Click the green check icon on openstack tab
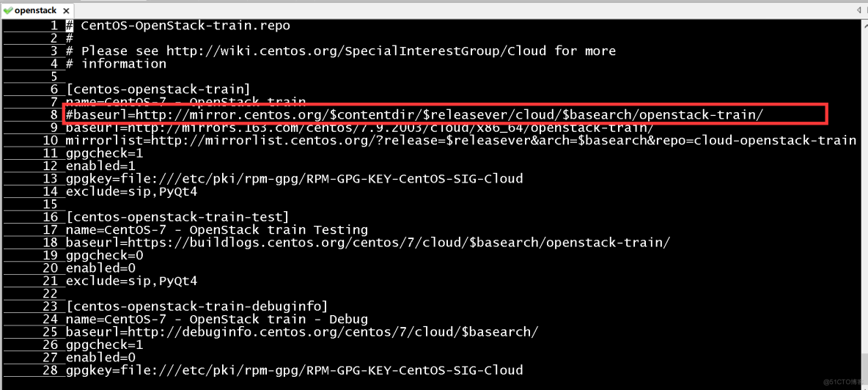The image size is (868, 390). [x=8, y=10]
